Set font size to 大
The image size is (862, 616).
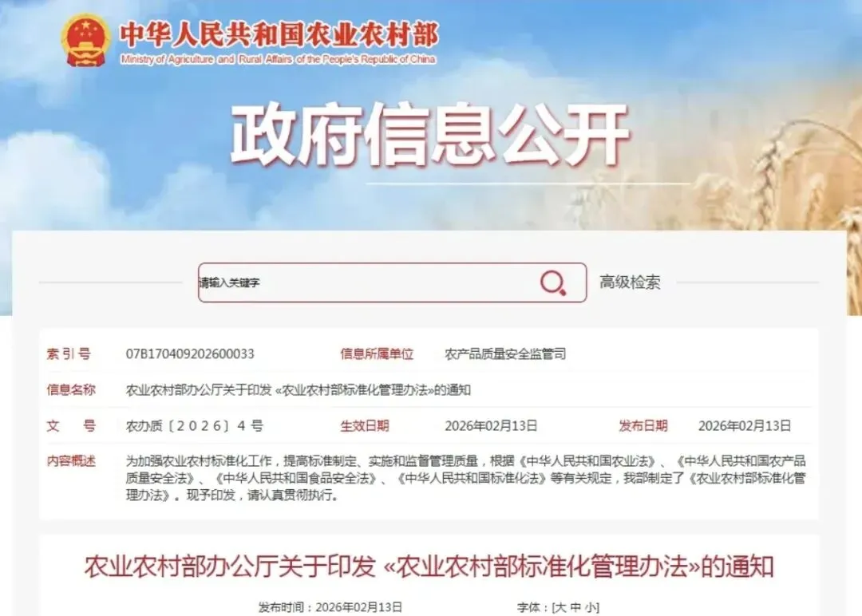560,607
